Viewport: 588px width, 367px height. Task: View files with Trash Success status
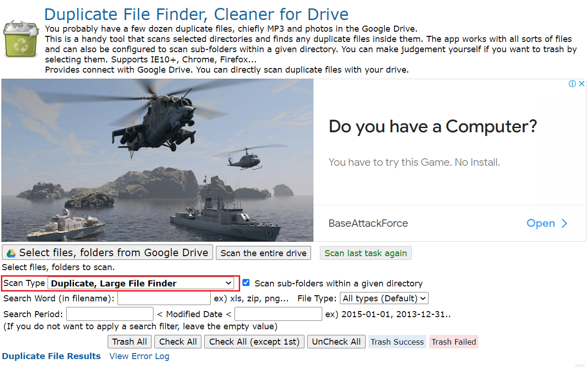point(397,341)
